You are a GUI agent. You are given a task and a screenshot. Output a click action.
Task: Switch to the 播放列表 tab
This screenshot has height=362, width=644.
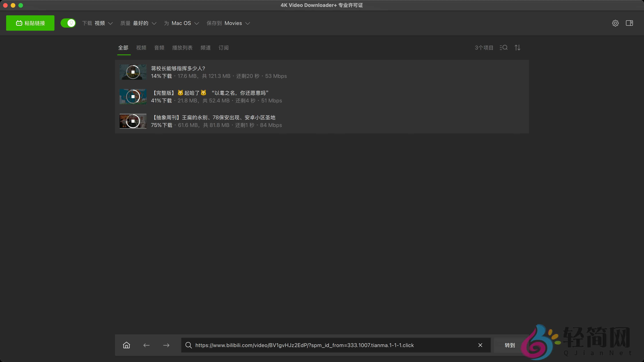(x=182, y=48)
